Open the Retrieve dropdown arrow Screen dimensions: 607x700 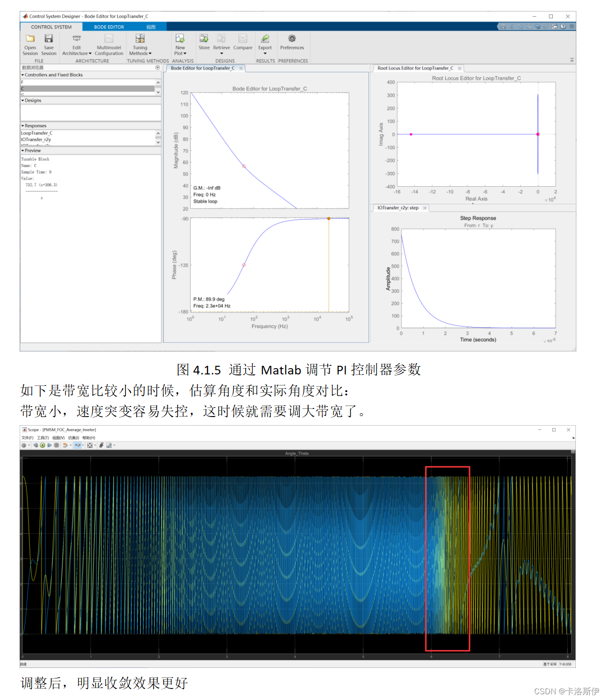coord(221,54)
